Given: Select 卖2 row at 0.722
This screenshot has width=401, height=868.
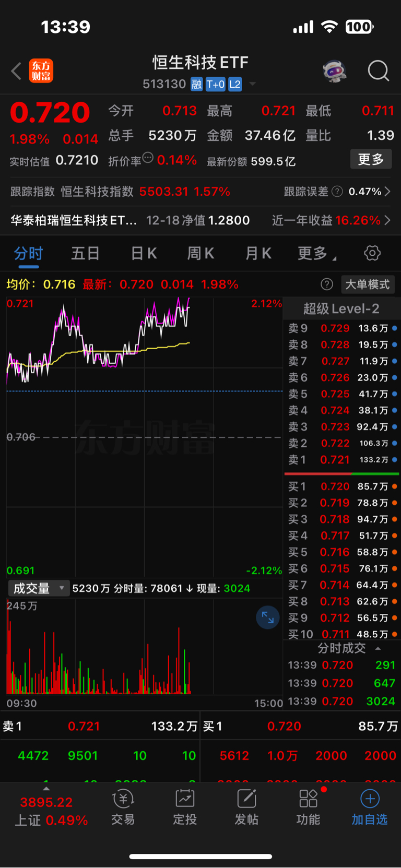Looking at the screenshot, I should 343,443.
